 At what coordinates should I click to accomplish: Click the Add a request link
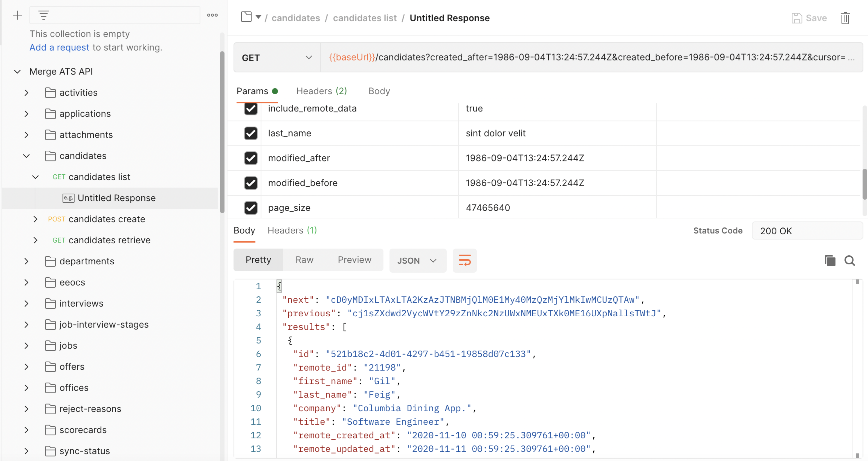pyautogui.click(x=59, y=47)
